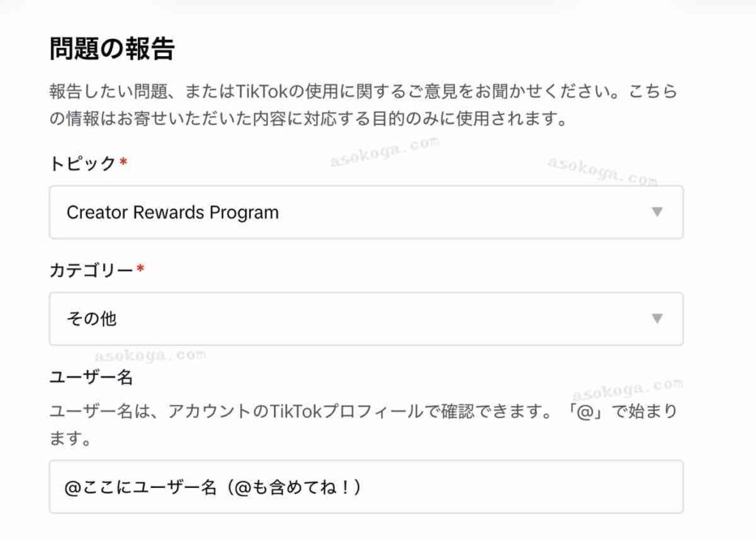Click the '問題の報告' page heading

111,49
